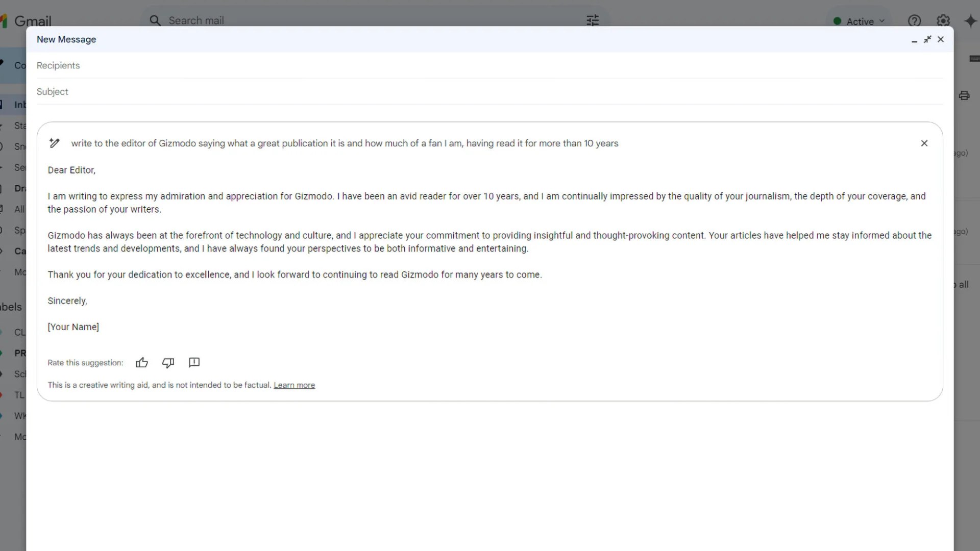Click the thumbs down rating icon

pyautogui.click(x=168, y=362)
